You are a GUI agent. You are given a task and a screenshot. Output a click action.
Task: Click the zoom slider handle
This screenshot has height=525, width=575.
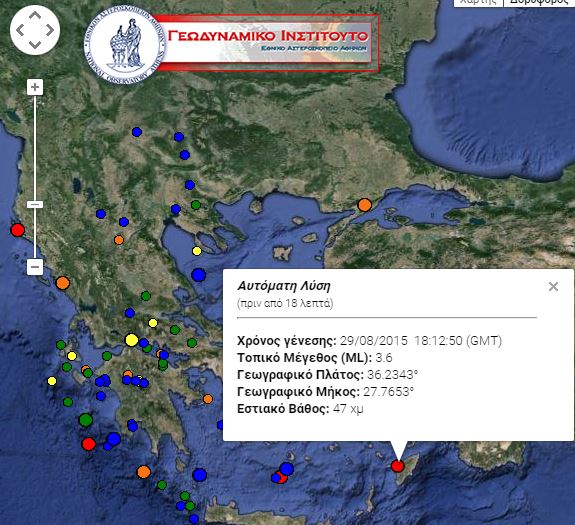35,205
